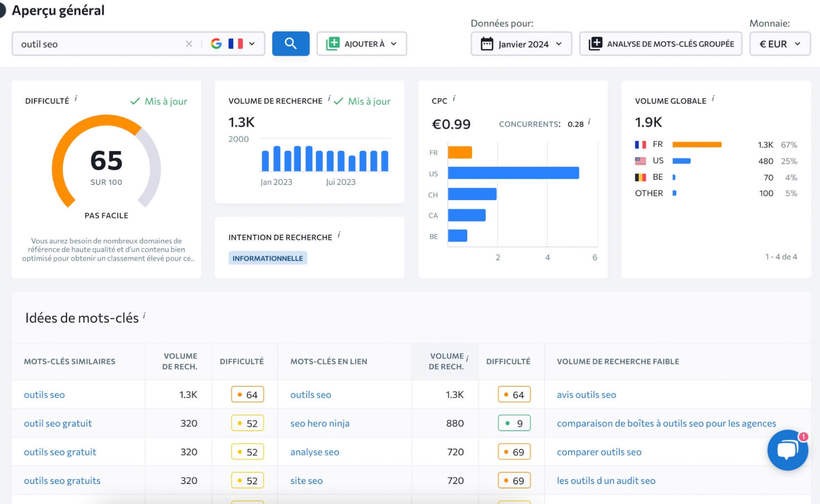
Task: Click the 1.3K search volume value
Action: pos(241,122)
